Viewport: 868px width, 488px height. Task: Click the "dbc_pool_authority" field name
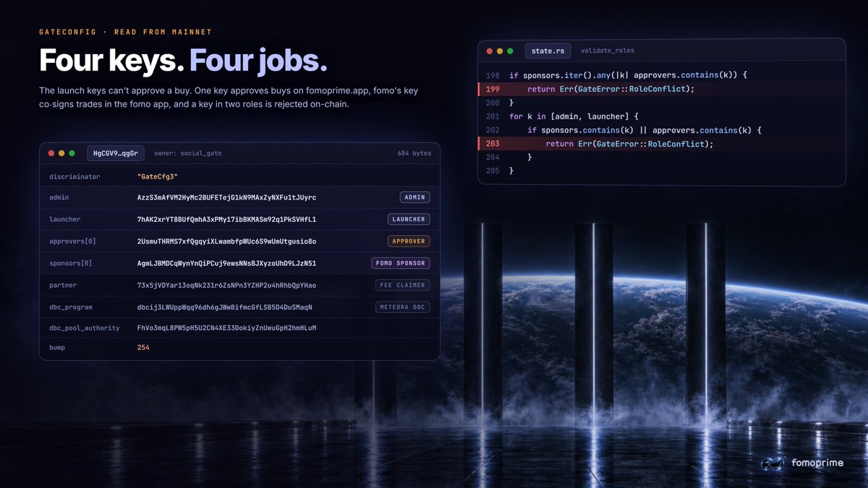pos(85,328)
